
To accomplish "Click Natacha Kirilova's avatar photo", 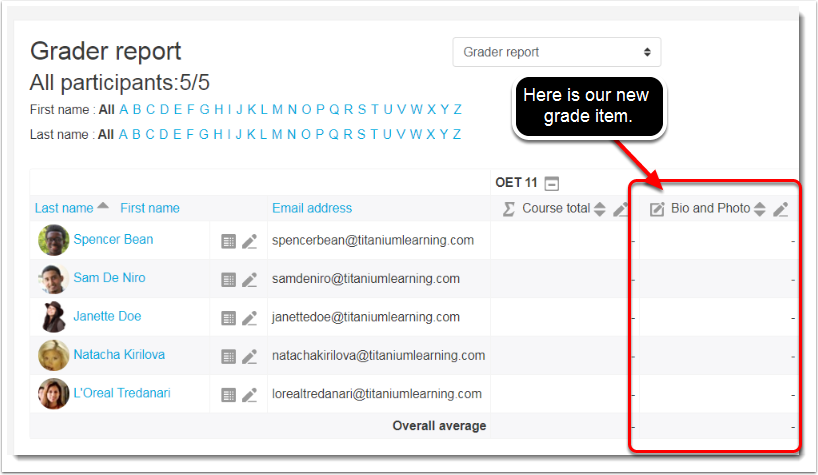I will click(x=53, y=356).
